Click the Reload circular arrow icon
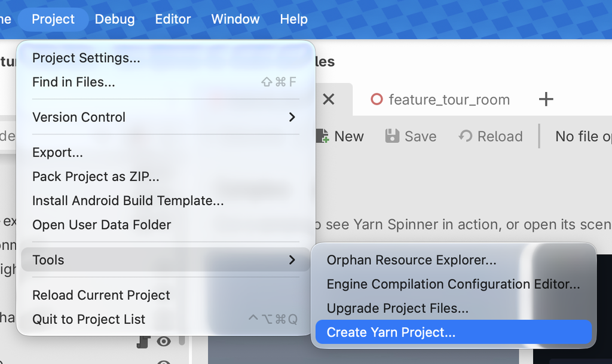Image resolution: width=612 pixels, height=364 pixels. click(x=465, y=136)
